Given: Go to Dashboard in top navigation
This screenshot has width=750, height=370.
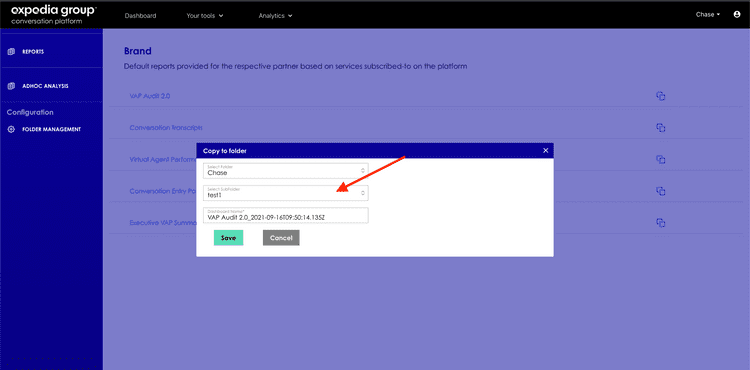Looking at the screenshot, I should 140,15.
